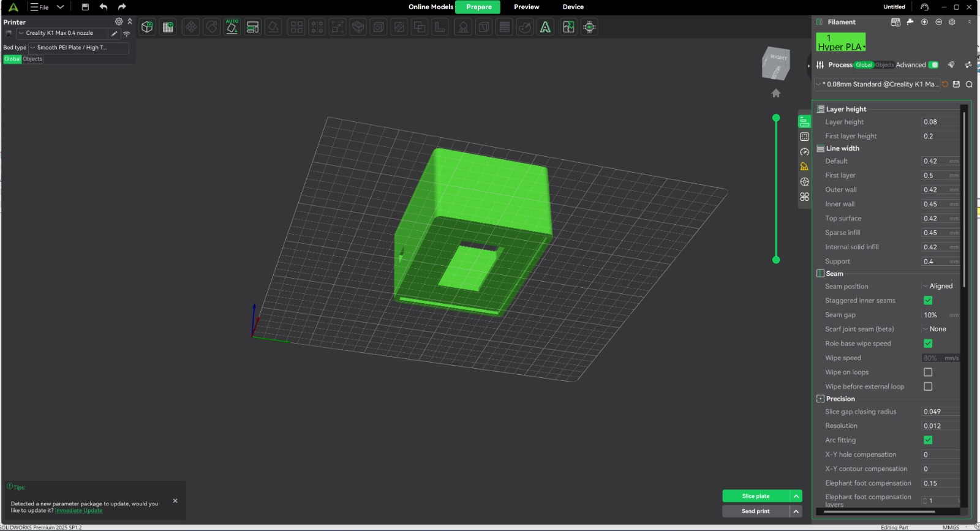Click the Save project floppy disk icon
This screenshot has height=531, width=980.
(85, 7)
